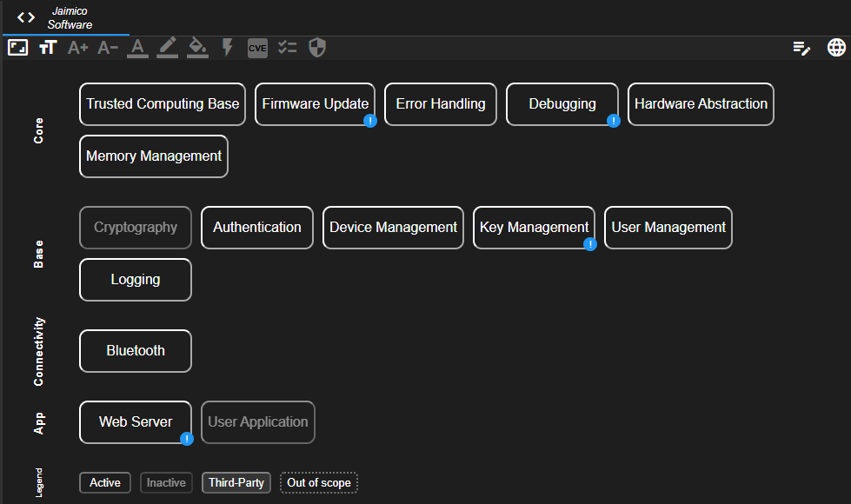
Task: Click the checklist icon in toolbar
Action: pyautogui.click(x=288, y=48)
